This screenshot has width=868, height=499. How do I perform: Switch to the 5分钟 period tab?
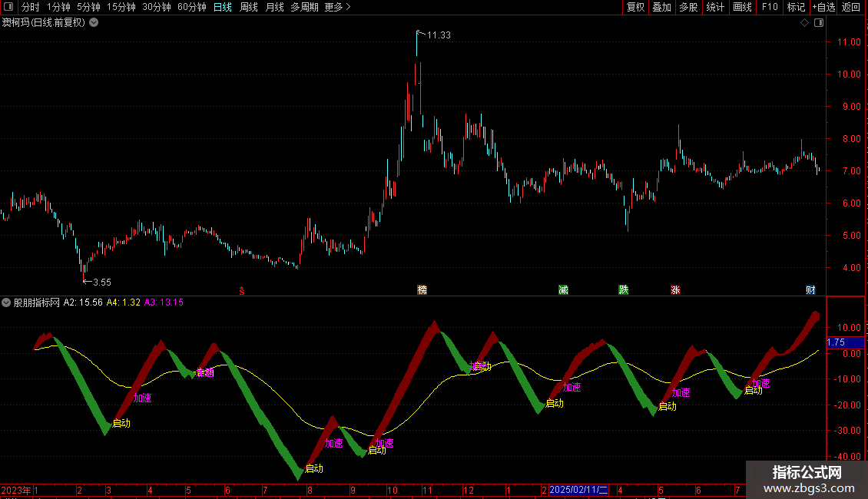(x=88, y=7)
